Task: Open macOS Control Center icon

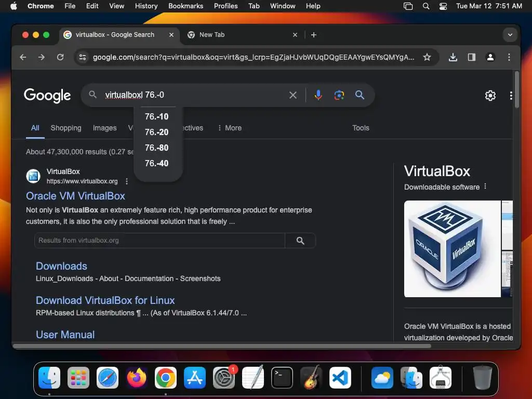Action: 443,6
